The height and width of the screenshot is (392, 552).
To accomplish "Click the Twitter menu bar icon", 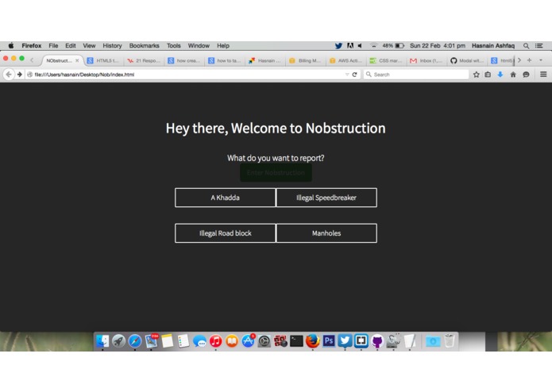I will [x=338, y=46].
